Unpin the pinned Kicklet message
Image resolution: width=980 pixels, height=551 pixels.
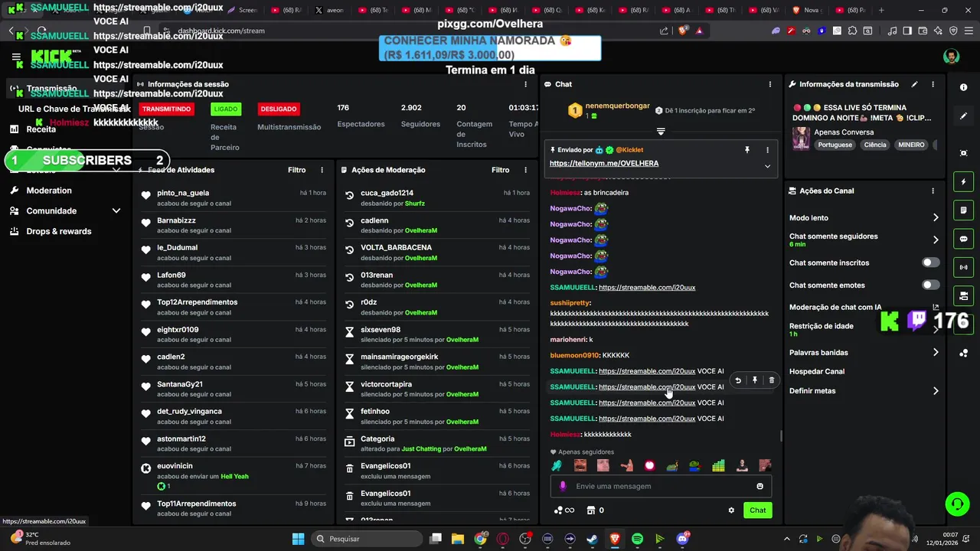747,150
